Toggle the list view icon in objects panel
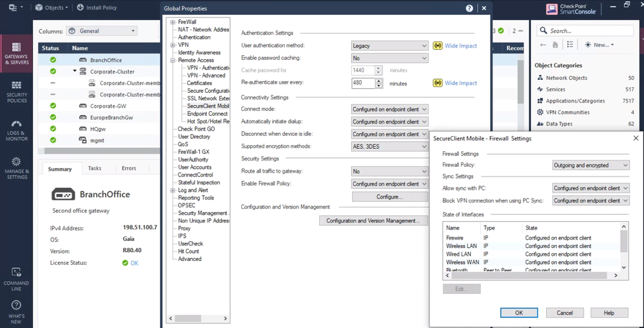Viewport: 644px width, 328px height. pos(570,44)
